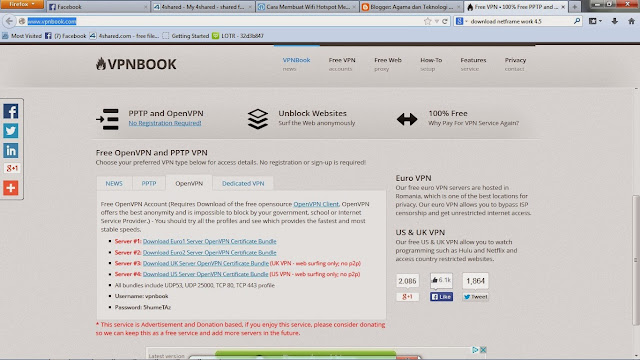
Task: Switch to the Dedicated VPN tab
Action: pyautogui.click(x=243, y=183)
